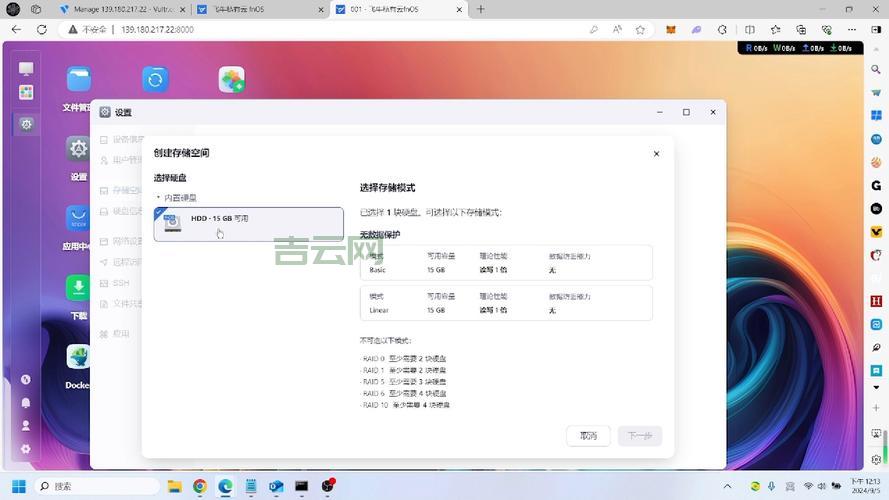Screen dimensions: 889x500
Task: Show hidden system tray icons
Action: (727, 486)
